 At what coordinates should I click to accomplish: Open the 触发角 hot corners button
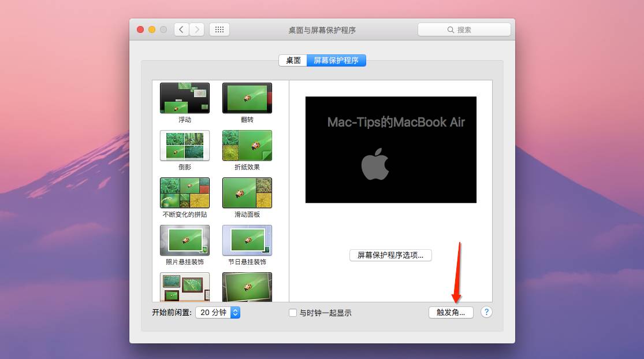point(451,312)
